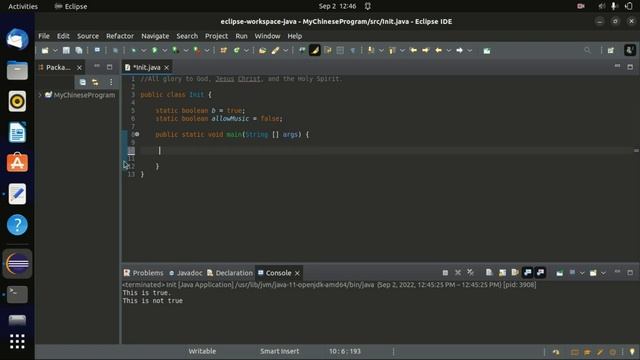Click Collapse All in Package Explorer
640x360 pixels.
(x=83, y=82)
